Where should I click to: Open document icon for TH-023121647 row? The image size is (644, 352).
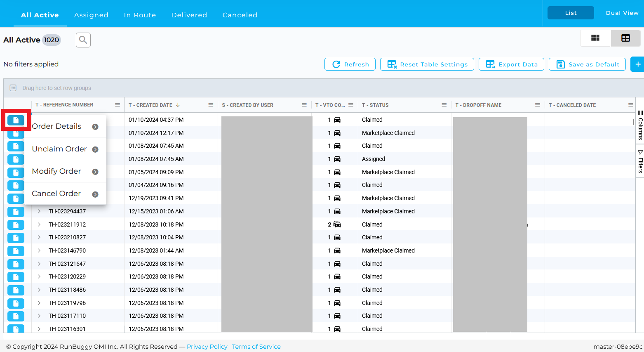(16, 264)
